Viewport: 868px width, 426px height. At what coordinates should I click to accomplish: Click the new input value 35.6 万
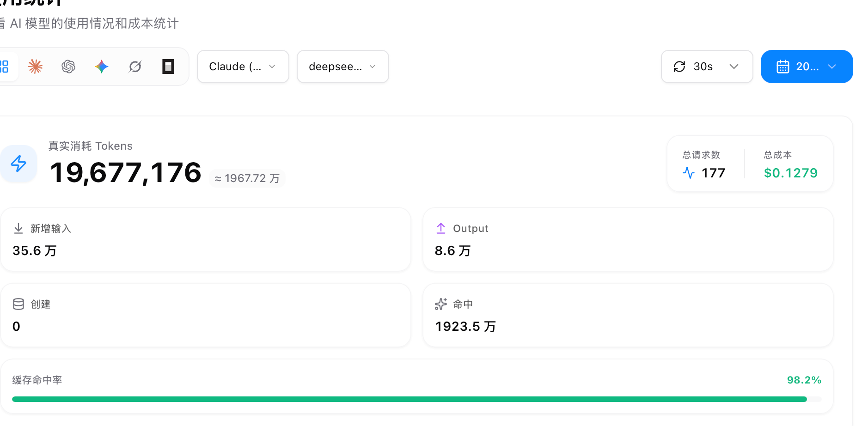pyautogui.click(x=35, y=250)
